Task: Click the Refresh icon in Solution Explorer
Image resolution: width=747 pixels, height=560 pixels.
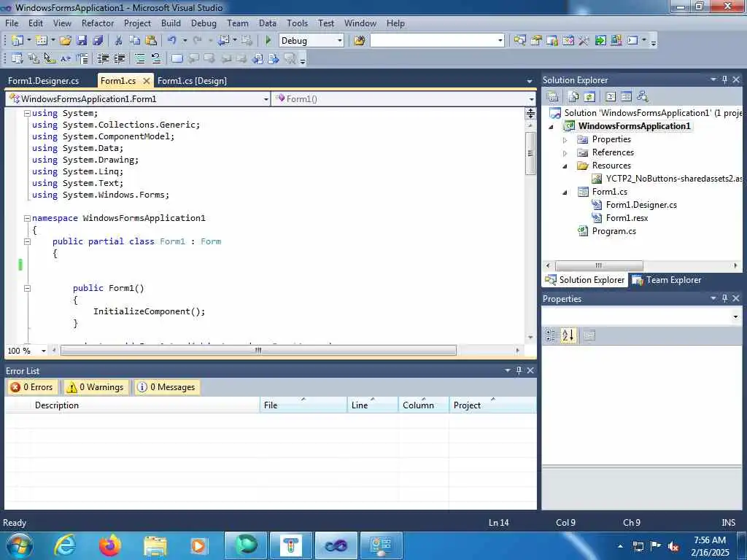Action: [x=589, y=97]
